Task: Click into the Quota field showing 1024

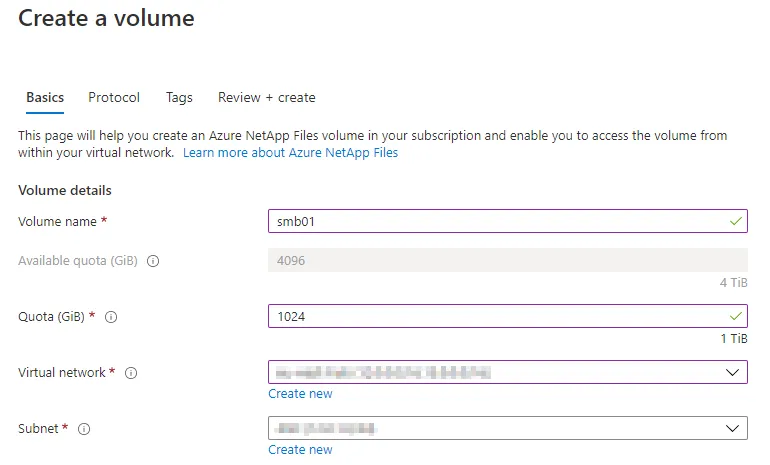Action: point(490,316)
